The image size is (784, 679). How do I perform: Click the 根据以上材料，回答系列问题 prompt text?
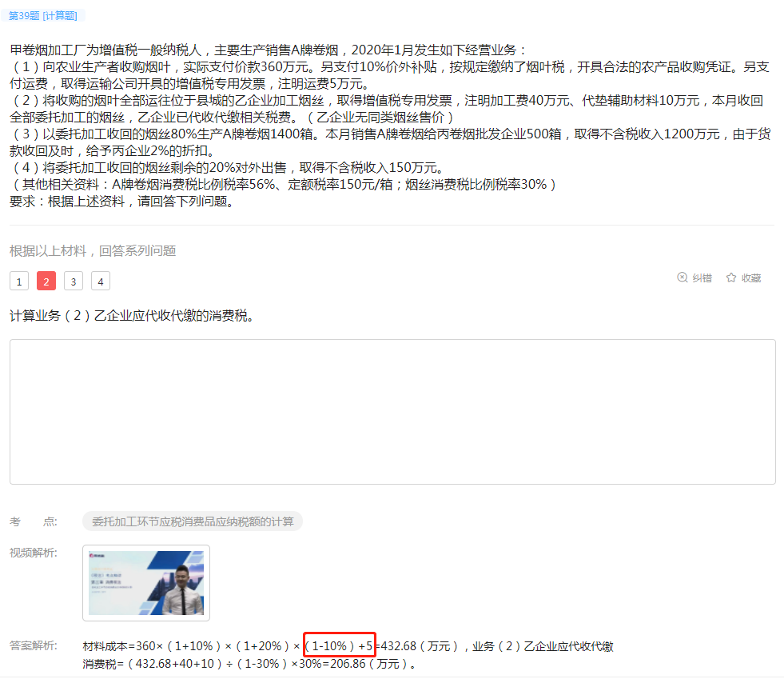[93, 250]
